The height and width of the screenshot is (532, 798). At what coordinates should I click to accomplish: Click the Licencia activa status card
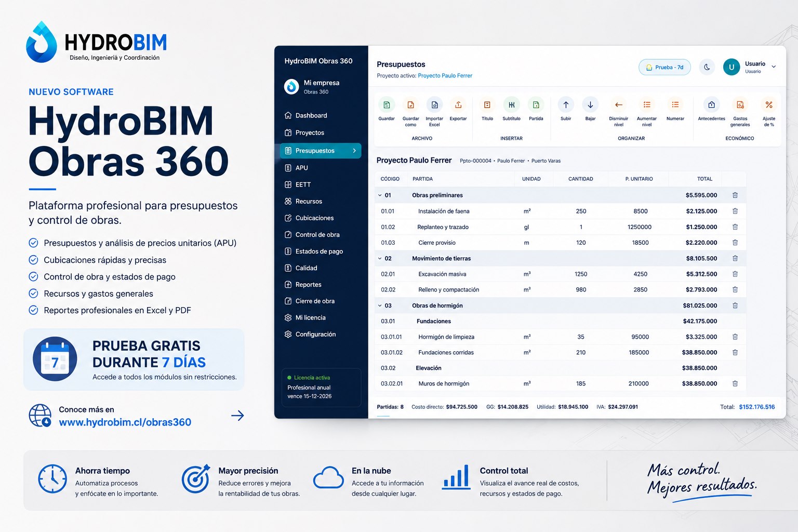click(321, 387)
